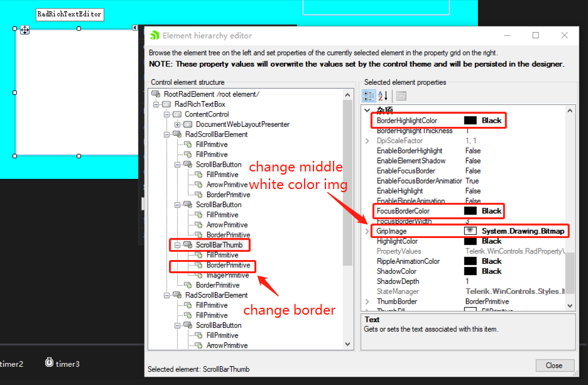Click the DocumentWebLayoutPresenter node icon
The height and width of the screenshot is (385, 588).
pyautogui.click(x=188, y=124)
